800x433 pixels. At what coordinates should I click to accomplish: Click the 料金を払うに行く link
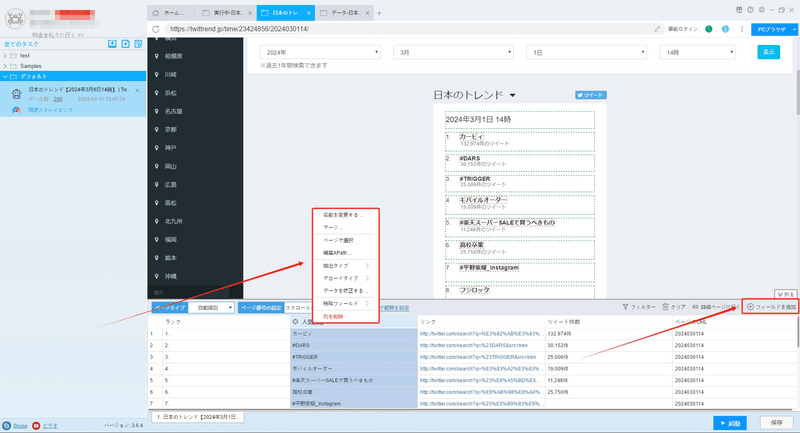(58, 35)
